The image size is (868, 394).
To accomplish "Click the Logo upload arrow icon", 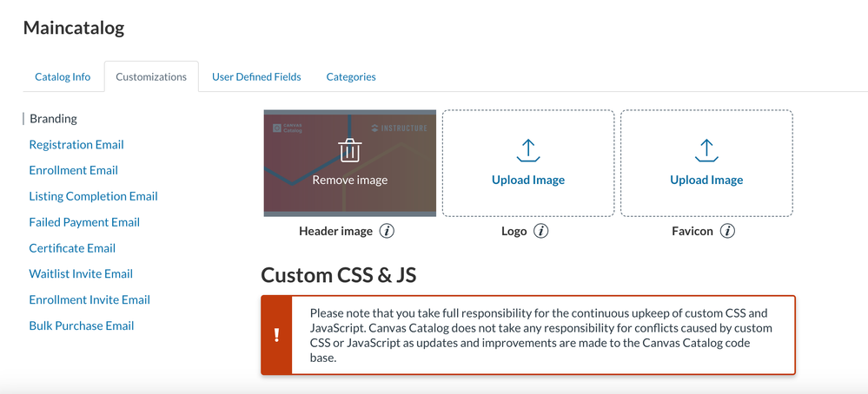I will pyautogui.click(x=528, y=150).
